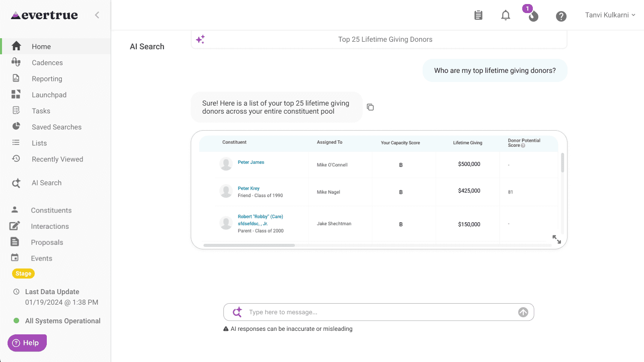Open Peter James constituent link
Screen dimensions: 644x362
coord(251,162)
